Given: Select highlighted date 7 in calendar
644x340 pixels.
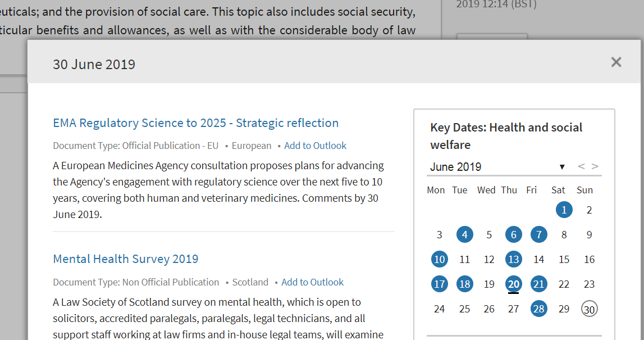Looking at the screenshot, I should click(538, 235).
